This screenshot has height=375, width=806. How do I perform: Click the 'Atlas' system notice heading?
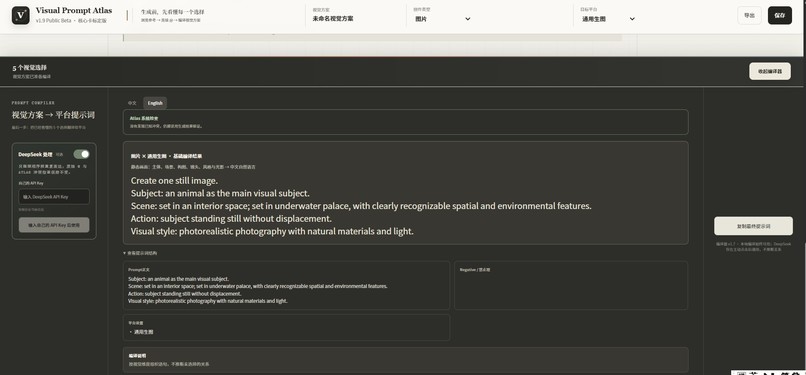coord(144,118)
